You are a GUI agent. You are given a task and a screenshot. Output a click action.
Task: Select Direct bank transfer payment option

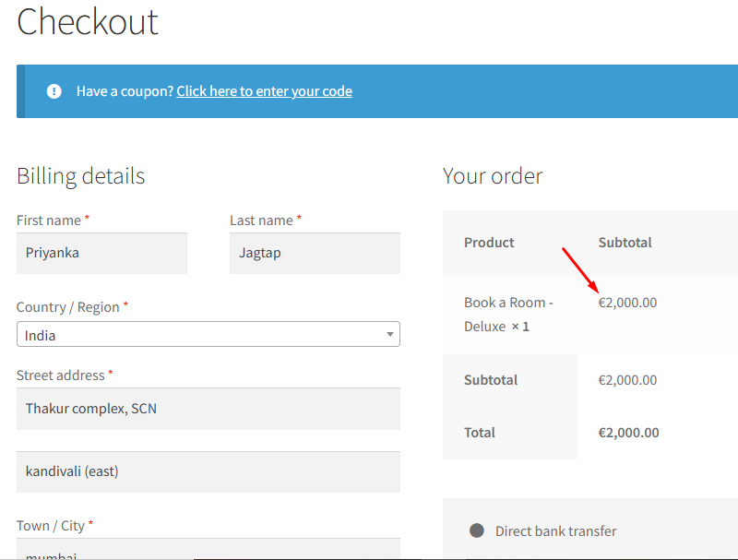click(x=477, y=530)
